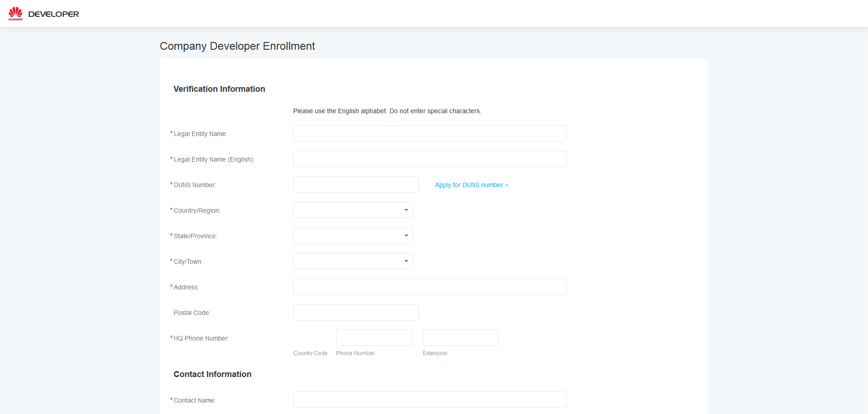The width and height of the screenshot is (868, 414).
Task: Click the Contact Name input field
Action: 430,400
